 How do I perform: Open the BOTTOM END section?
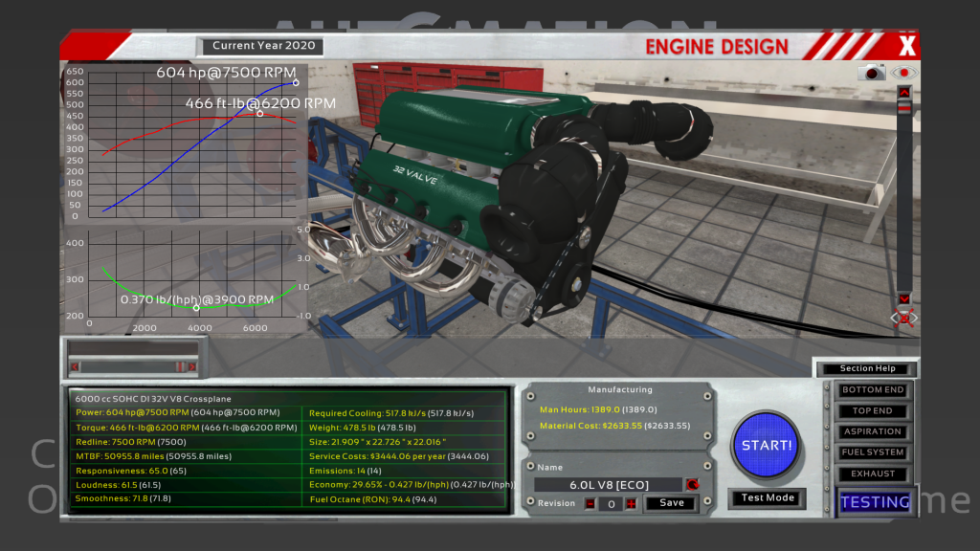(872, 390)
